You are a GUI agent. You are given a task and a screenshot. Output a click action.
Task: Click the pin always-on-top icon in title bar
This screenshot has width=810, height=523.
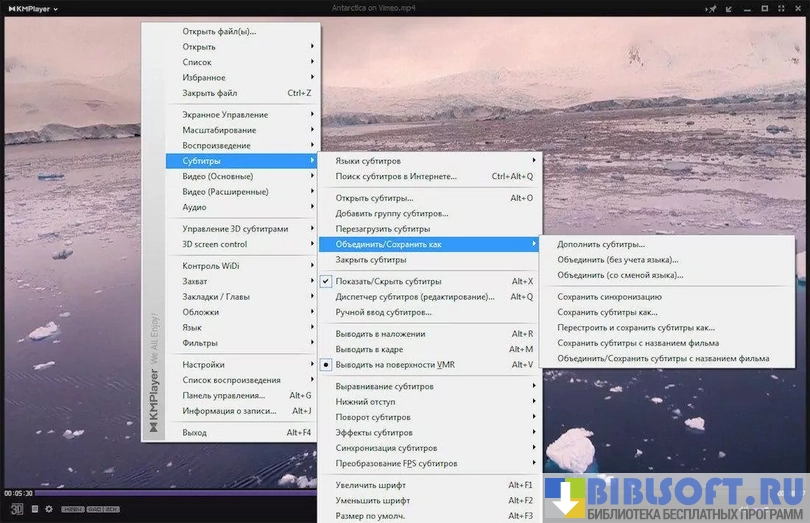click(x=711, y=8)
